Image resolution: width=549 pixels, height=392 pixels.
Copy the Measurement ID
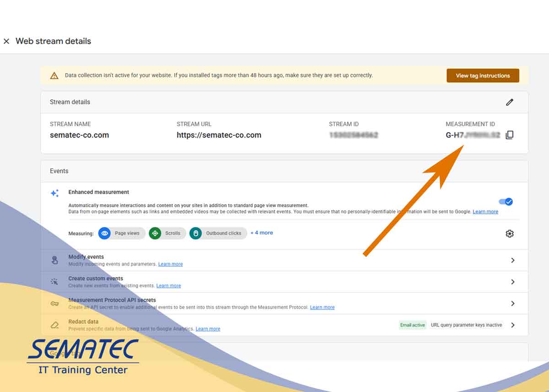[510, 135]
